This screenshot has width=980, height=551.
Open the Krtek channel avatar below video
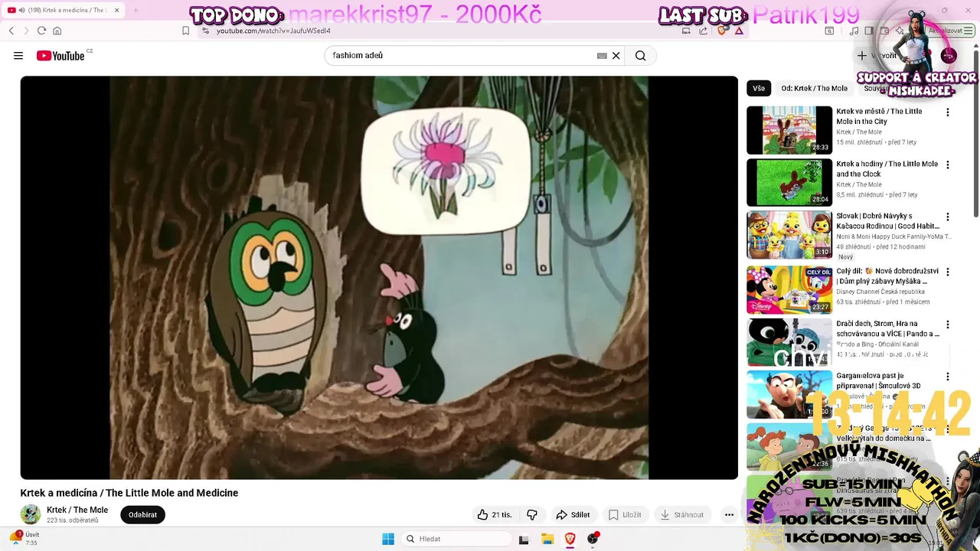[x=31, y=514]
